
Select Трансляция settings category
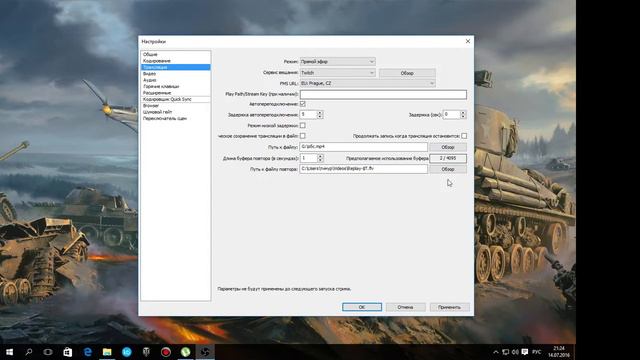click(176, 67)
